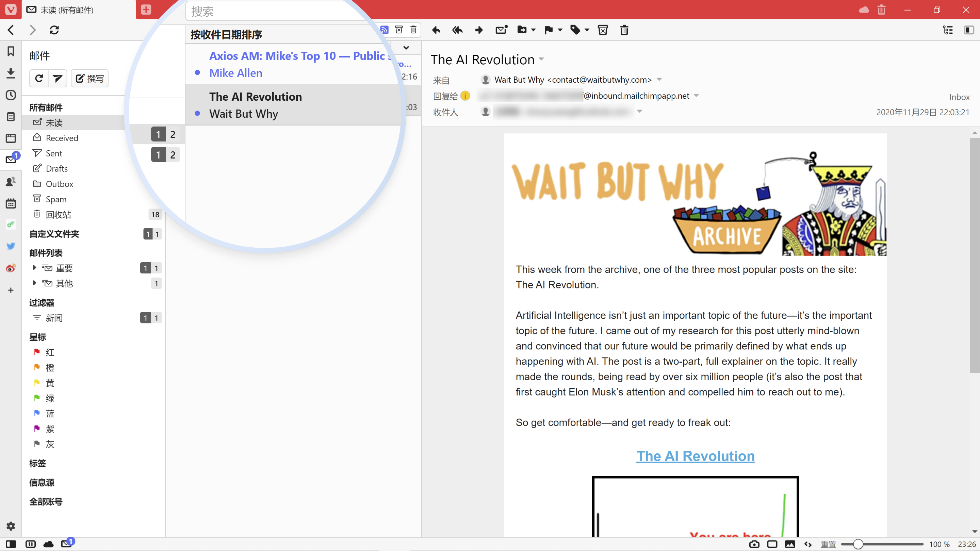Toggle tab tiling in status bar
The image size is (980, 551).
click(772, 544)
